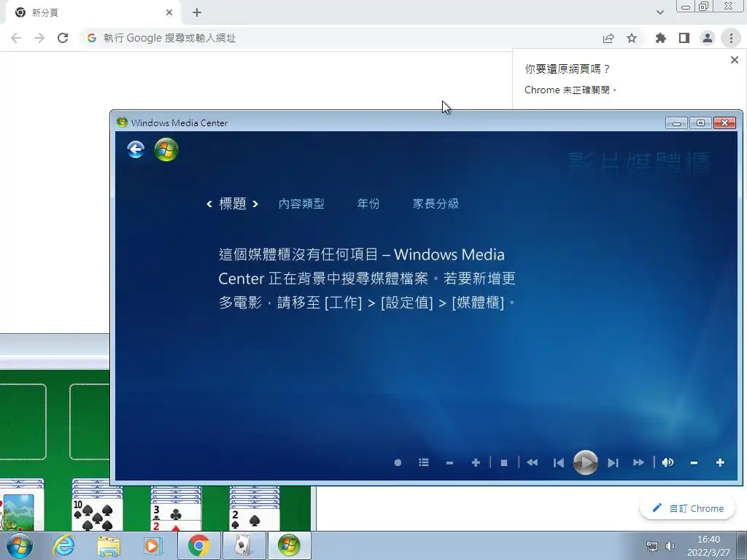Click the network icon in the system tray
The width and height of the screenshot is (747, 560).
(651, 546)
